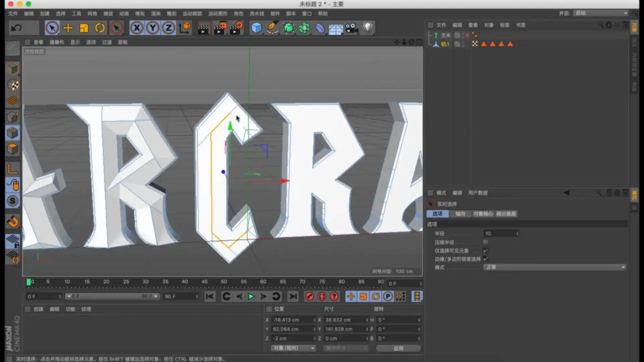Toggle the Y axis lock icon
The image size is (644, 362).
pyautogui.click(x=152, y=28)
